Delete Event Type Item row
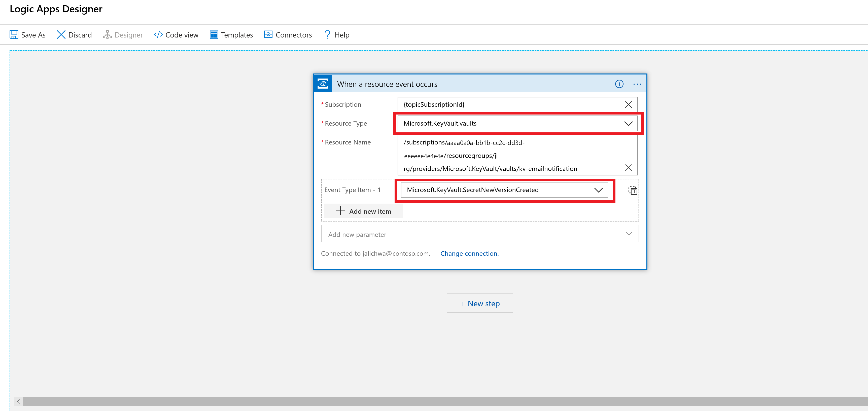 pyautogui.click(x=633, y=190)
